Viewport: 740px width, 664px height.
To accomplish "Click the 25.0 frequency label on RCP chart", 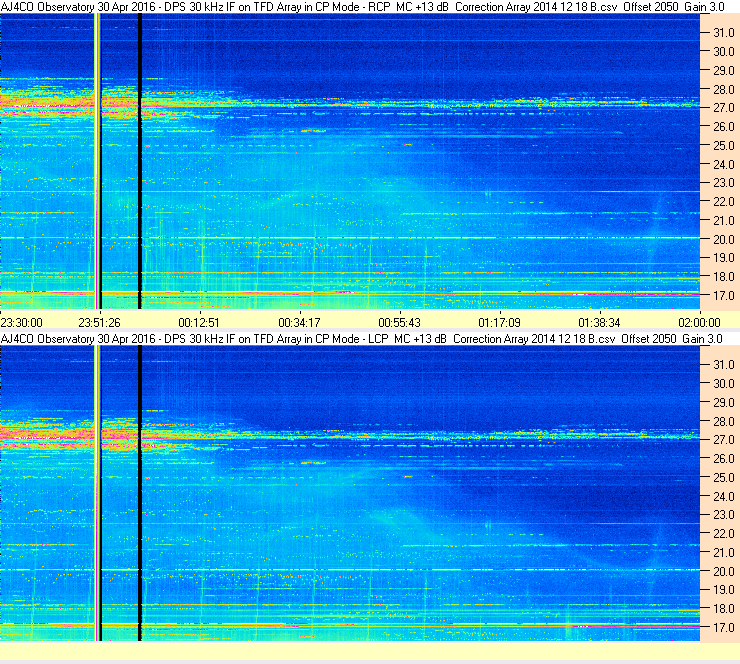I will coord(724,145).
